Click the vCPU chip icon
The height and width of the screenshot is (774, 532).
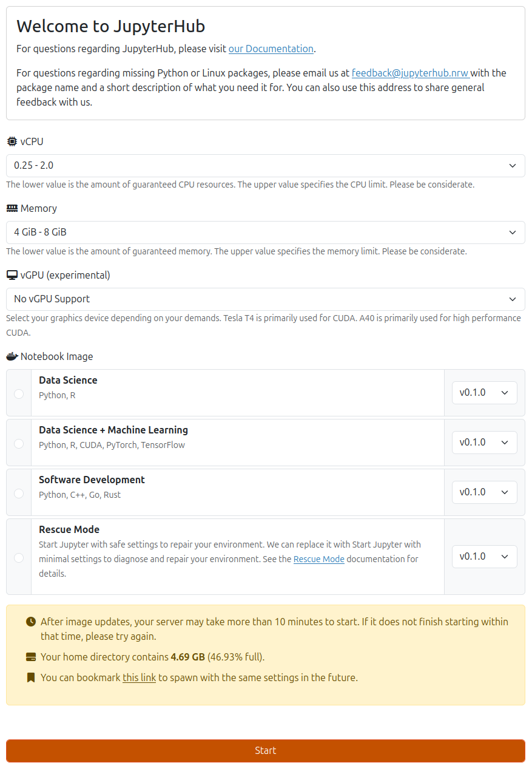pos(12,141)
